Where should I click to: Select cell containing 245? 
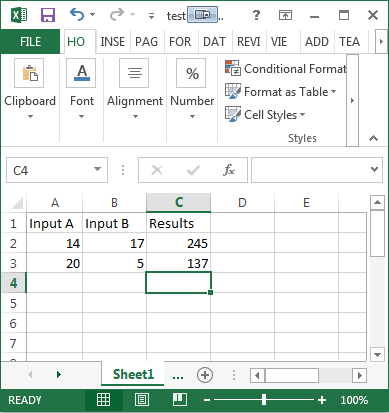178,243
